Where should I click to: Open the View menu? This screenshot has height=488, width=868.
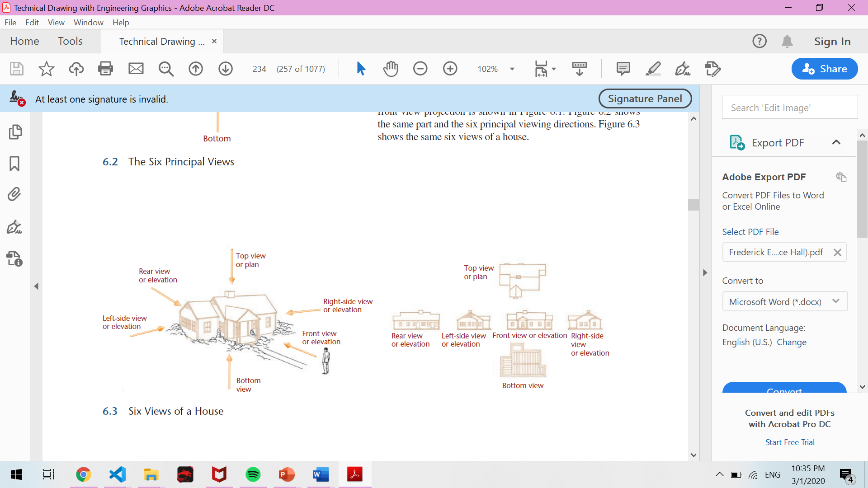[x=56, y=23]
